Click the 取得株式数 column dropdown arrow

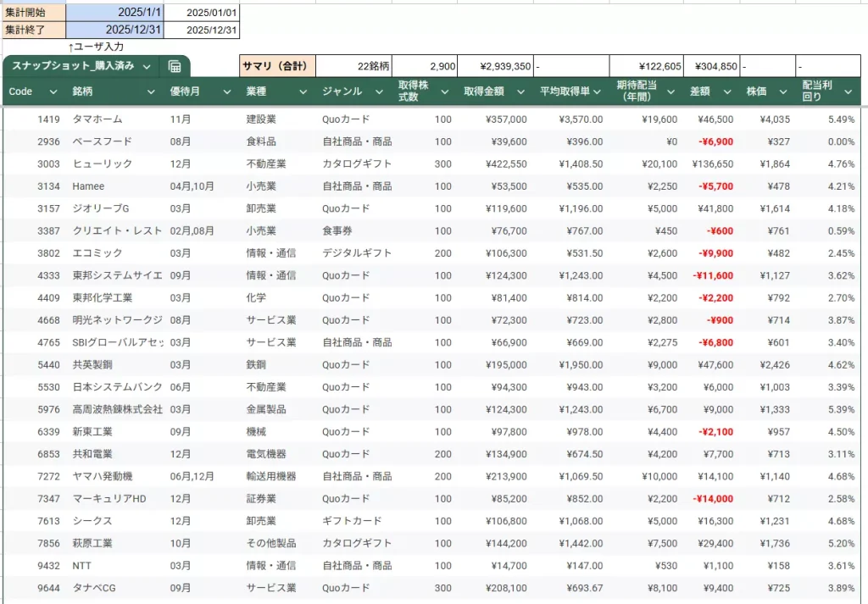[x=444, y=91]
